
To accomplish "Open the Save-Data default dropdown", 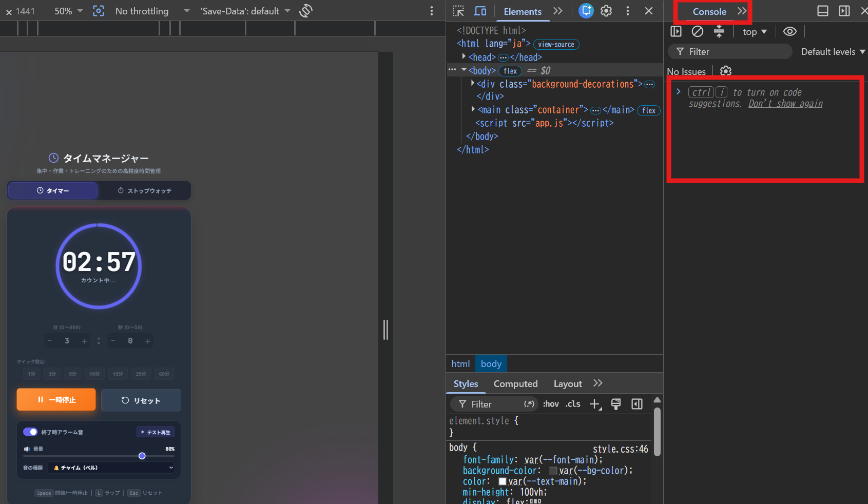I will (245, 11).
